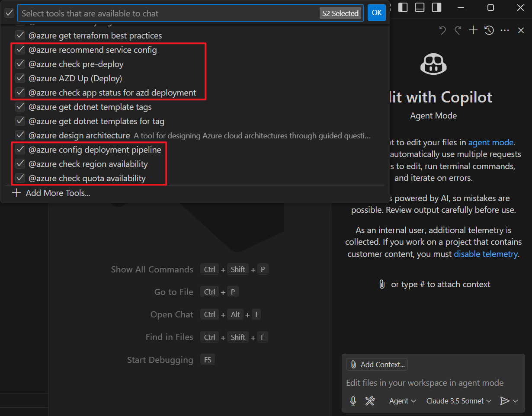Activate voice input with the microphone icon
Viewport: 532px width, 416px height.
[353, 401]
